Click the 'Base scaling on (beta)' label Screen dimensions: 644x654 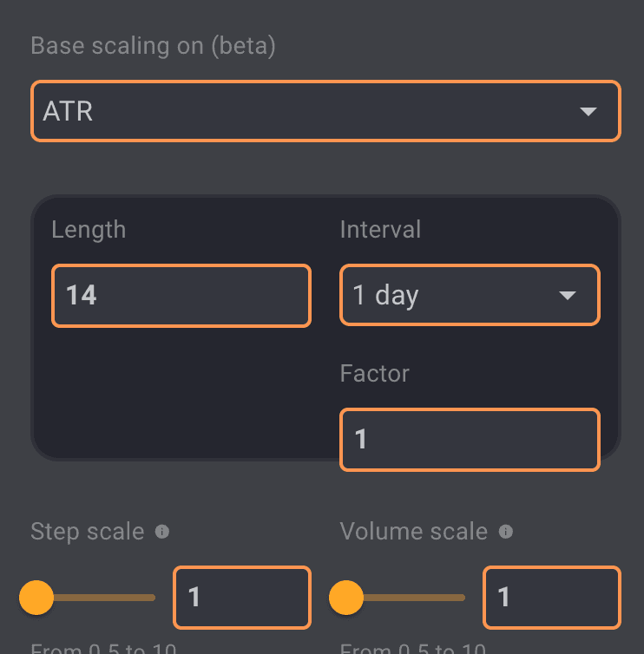pos(153,46)
